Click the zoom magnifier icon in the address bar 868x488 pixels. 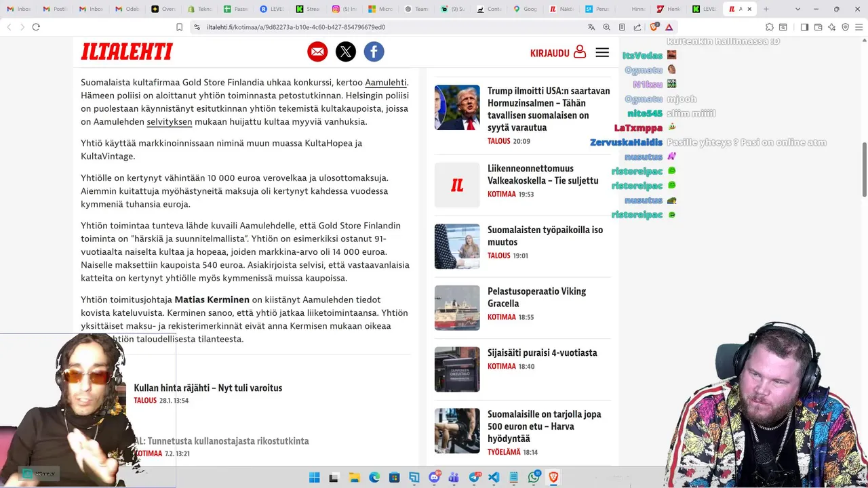tap(606, 27)
